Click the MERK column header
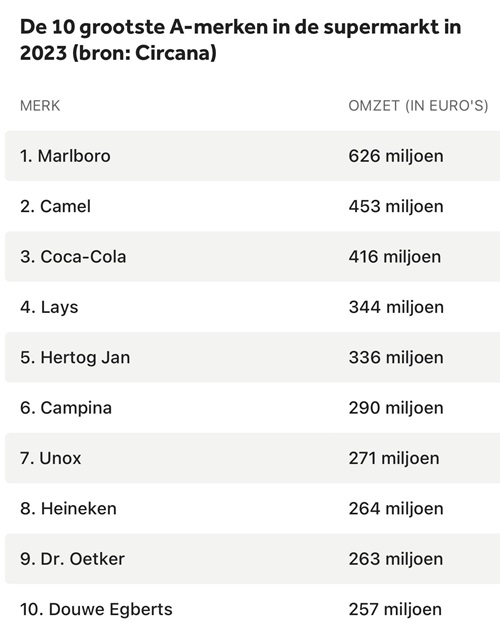 coord(40,106)
